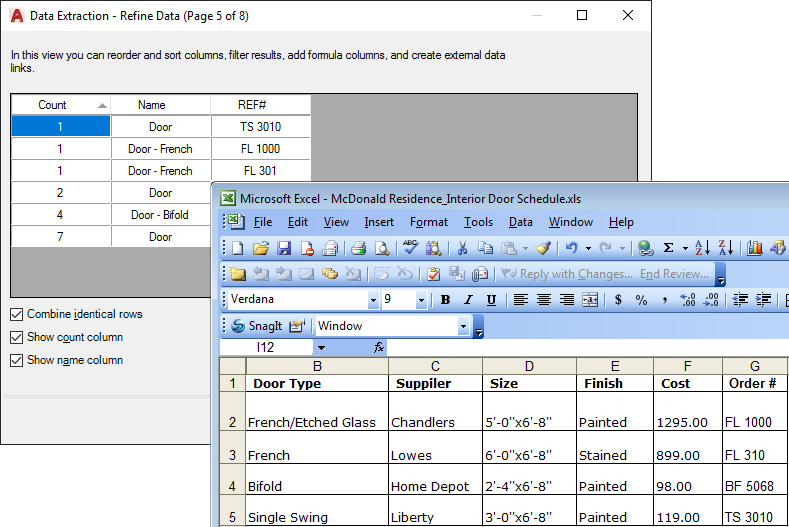Apply Underline formatting in Excel
The height and width of the screenshot is (527, 789).
491,300
